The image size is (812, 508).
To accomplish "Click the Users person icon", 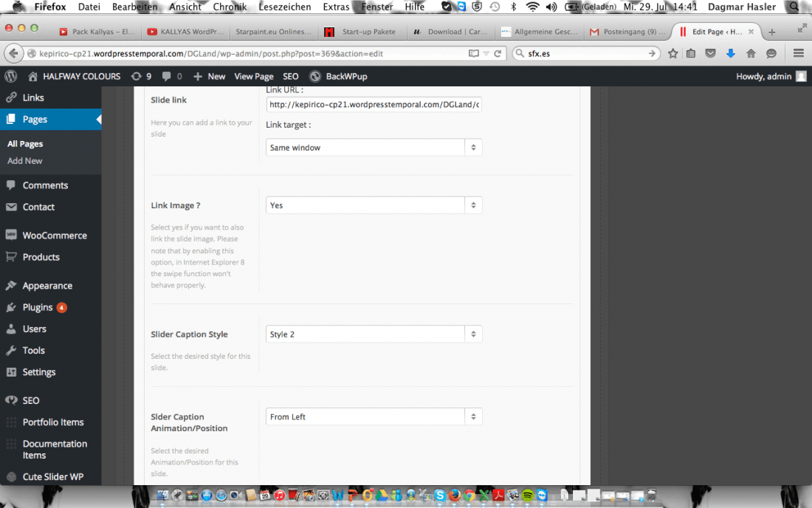I will (11, 329).
